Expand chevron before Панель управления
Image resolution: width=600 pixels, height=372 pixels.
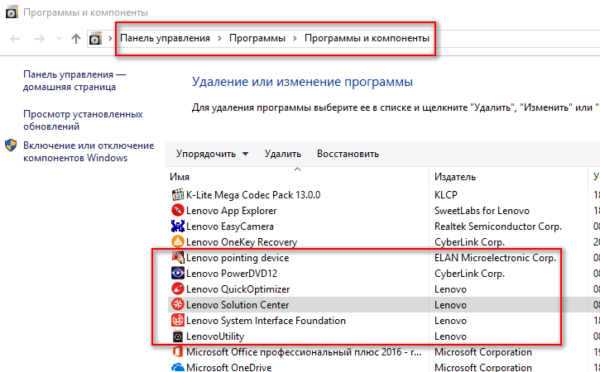110,38
